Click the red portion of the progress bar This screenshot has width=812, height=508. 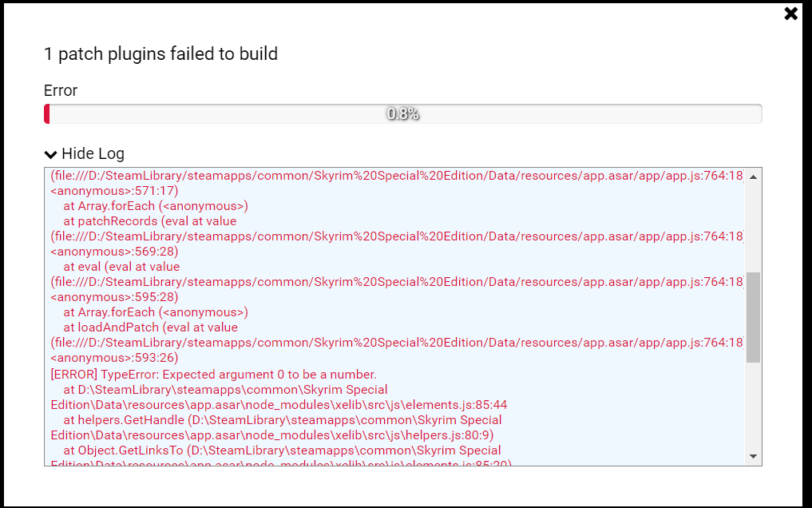click(x=49, y=113)
